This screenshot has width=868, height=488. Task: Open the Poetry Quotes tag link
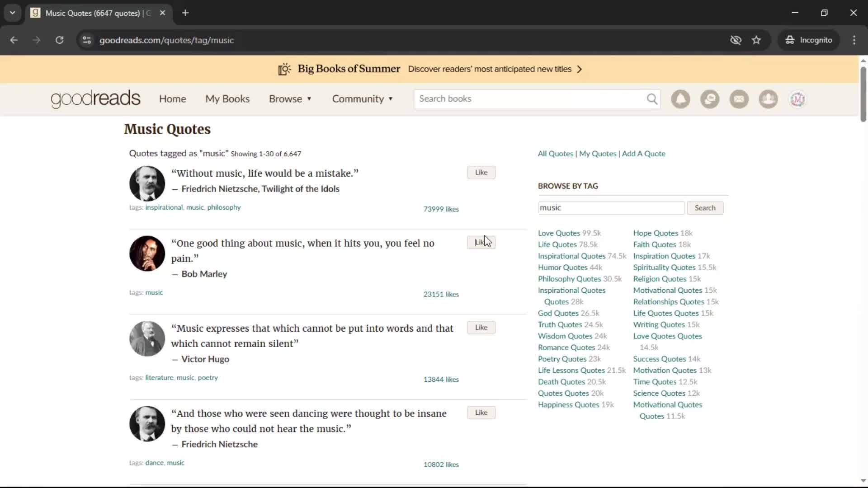pos(562,359)
